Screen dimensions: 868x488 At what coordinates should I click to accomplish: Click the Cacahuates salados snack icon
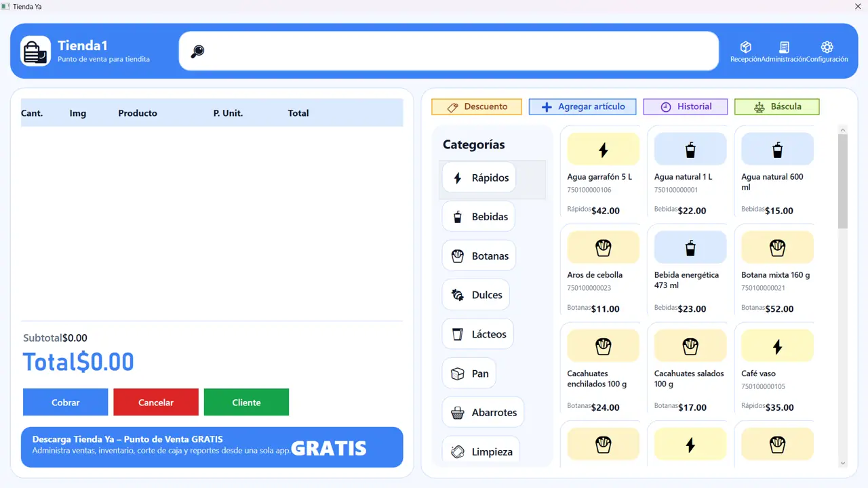pos(690,347)
